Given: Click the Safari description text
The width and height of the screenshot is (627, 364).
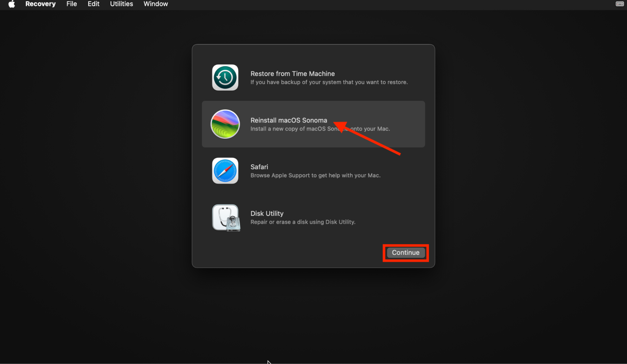Looking at the screenshot, I should (315, 175).
